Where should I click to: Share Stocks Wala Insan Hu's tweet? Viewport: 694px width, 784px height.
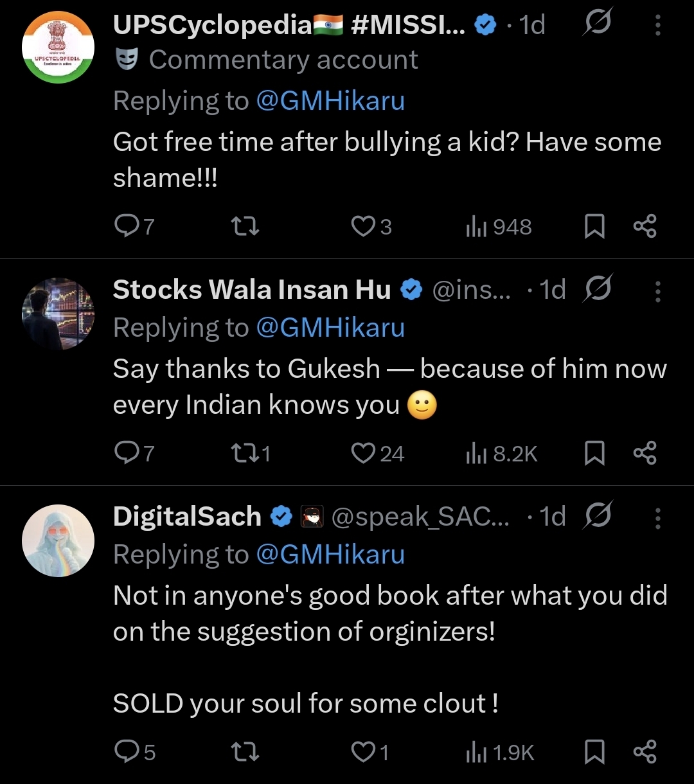645,454
